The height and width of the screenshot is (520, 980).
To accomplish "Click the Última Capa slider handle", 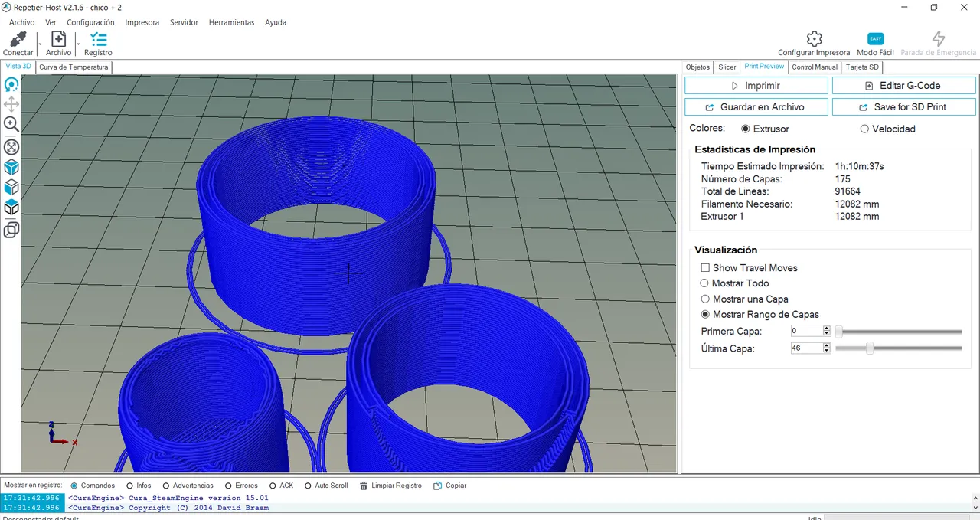I will [x=870, y=348].
